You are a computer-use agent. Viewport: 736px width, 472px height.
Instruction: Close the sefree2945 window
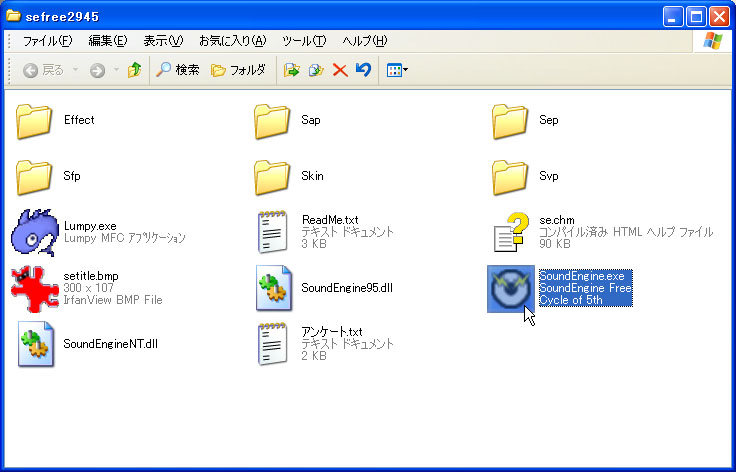point(719,17)
